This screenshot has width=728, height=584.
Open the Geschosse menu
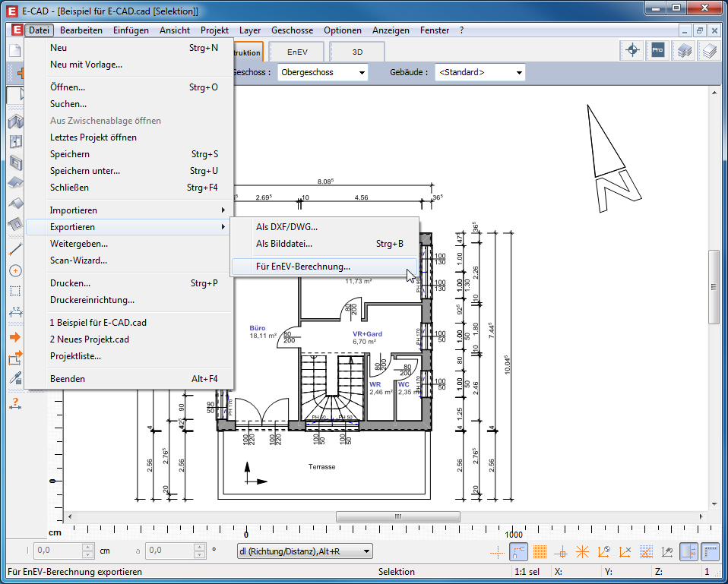click(292, 30)
